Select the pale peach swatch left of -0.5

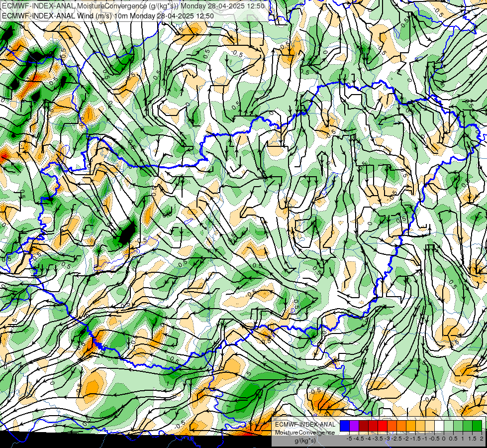tap(429, 426)
